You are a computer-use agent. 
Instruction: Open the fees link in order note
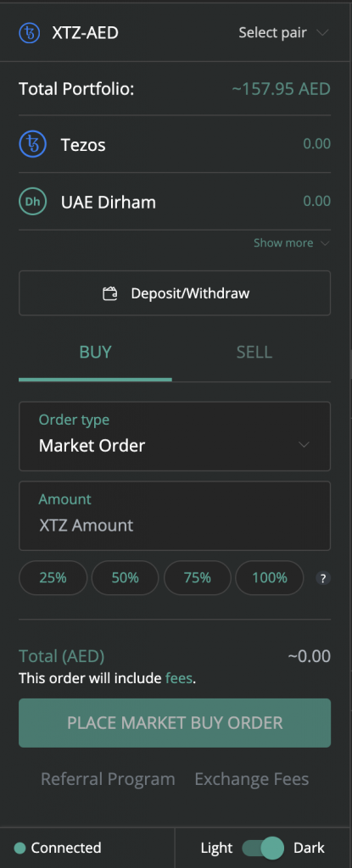coord(179,678)
